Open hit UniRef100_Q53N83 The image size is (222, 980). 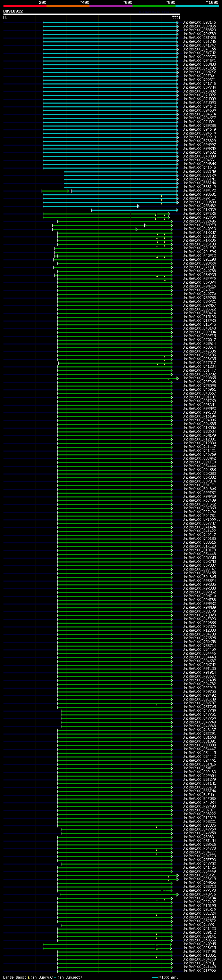[x=199, y=65]
